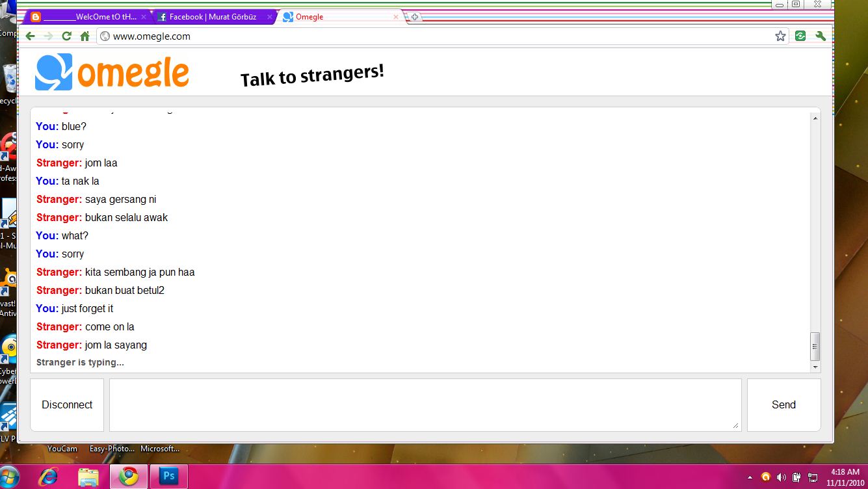Click the message 'what?'
The width and height of the screenshot is (868, 489).
tap(75, 235)
